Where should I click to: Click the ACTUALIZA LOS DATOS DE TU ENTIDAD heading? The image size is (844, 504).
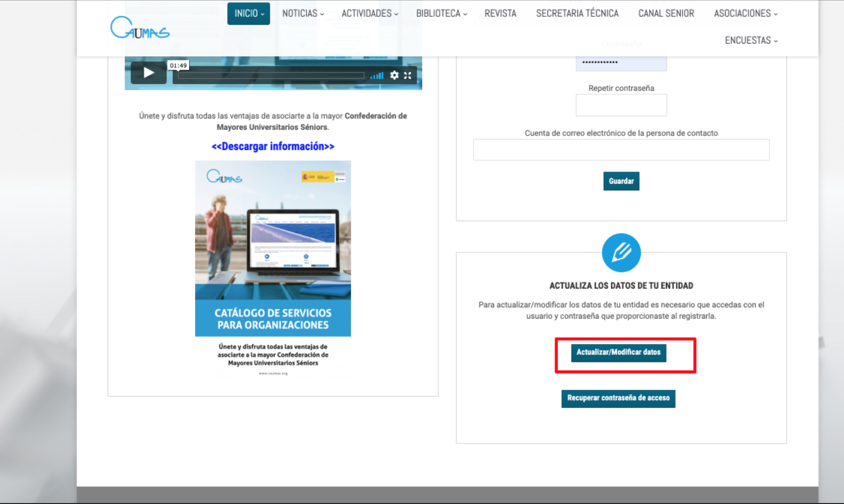point(621,286)
